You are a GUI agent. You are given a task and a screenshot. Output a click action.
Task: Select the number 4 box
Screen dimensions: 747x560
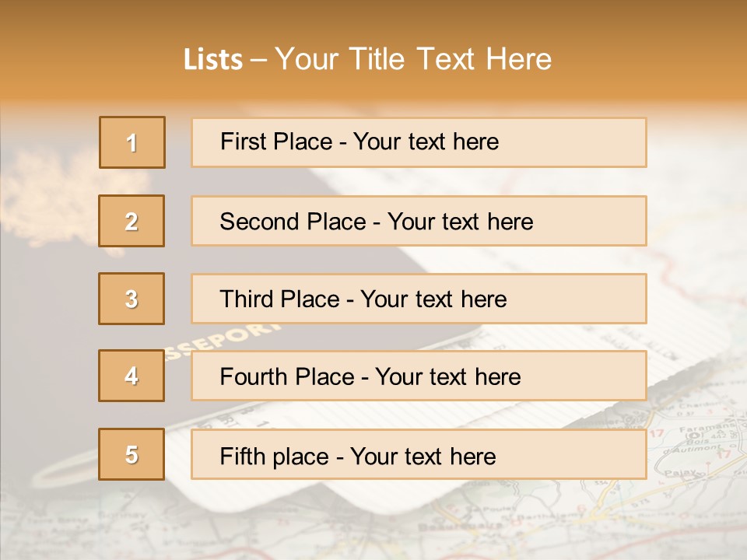[x=132, y=376]
